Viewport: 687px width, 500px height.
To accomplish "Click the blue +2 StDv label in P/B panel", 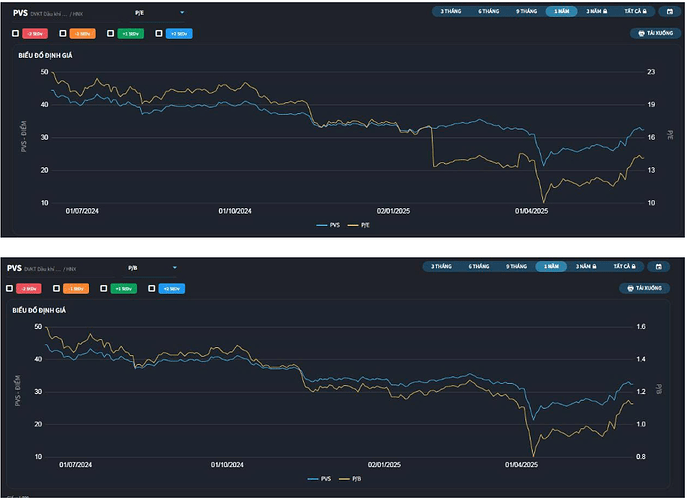I will pos(172,289).
